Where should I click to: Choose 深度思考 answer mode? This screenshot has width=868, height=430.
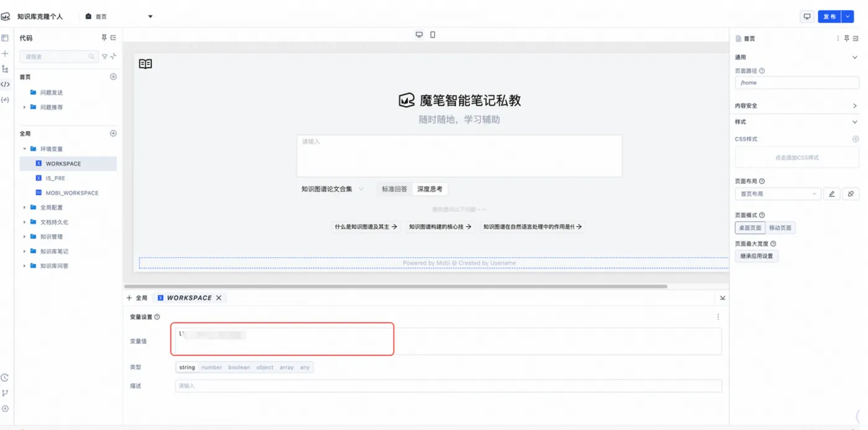coord(430,189)
